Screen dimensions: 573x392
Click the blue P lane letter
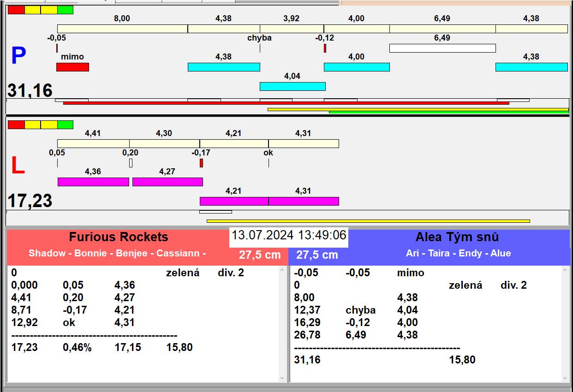18,56
